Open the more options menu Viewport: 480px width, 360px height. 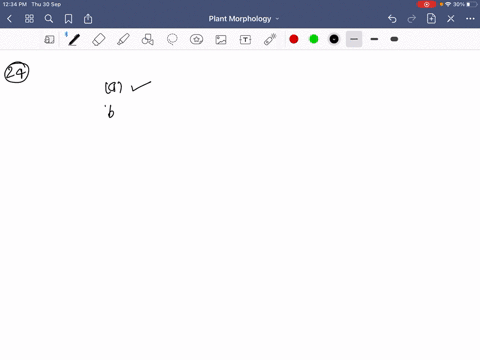pos(470,19)
